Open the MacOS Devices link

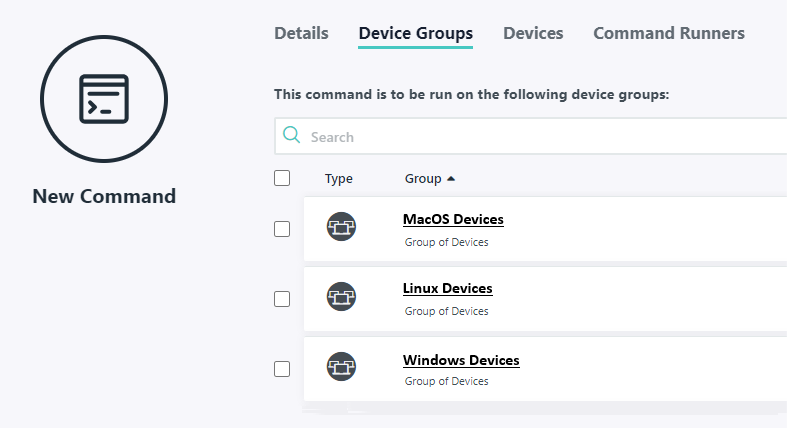point(453,219)
